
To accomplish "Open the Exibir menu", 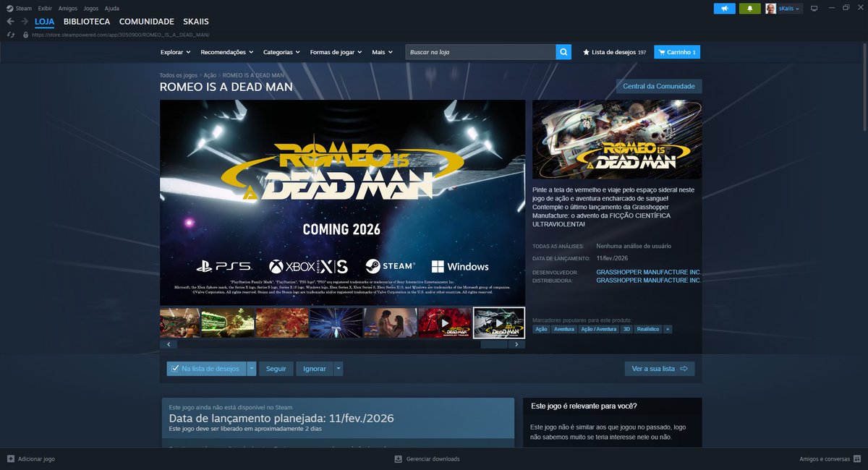I will coord(45,8).
